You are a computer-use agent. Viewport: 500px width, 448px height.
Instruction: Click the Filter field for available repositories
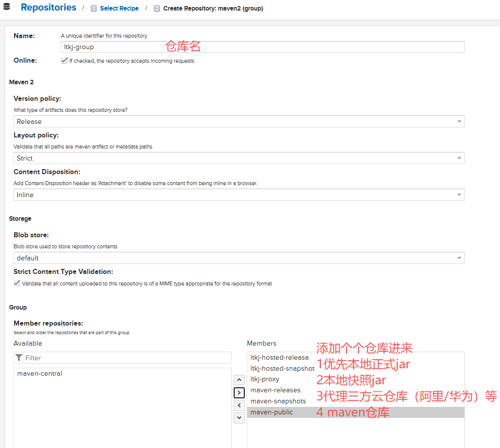(122, 358)
